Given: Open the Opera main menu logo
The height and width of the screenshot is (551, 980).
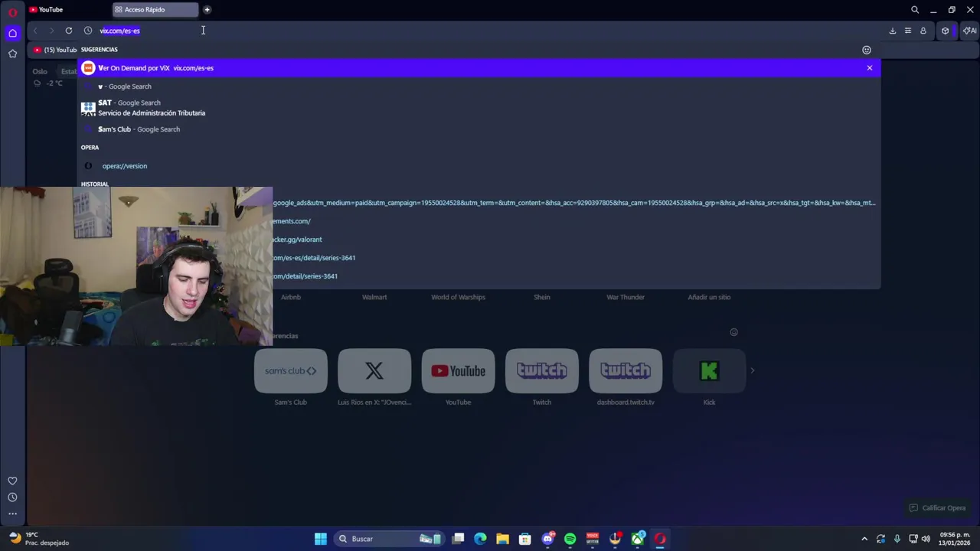Looking at the screenshot, I should click(12, 12).
